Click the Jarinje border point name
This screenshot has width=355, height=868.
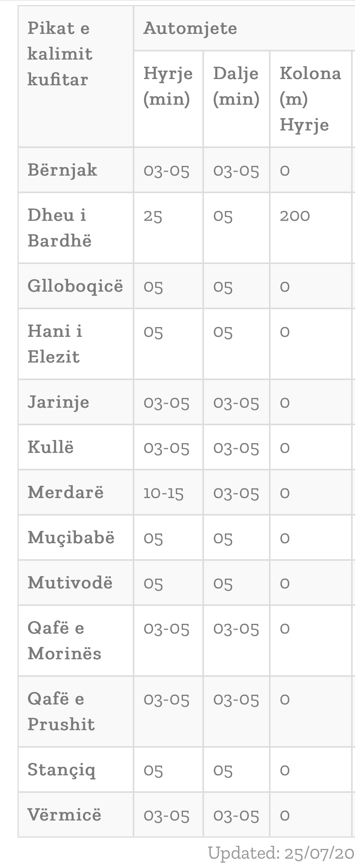pyautogui.click(x=58, y=402)
